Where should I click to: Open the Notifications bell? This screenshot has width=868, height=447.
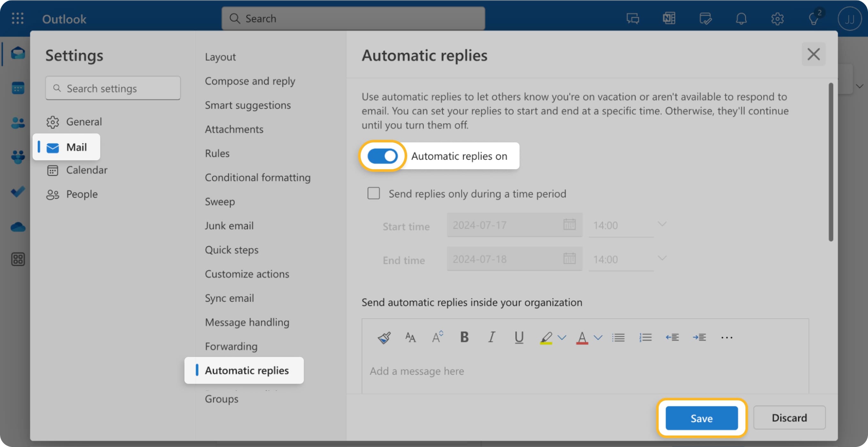coord(741,19)
